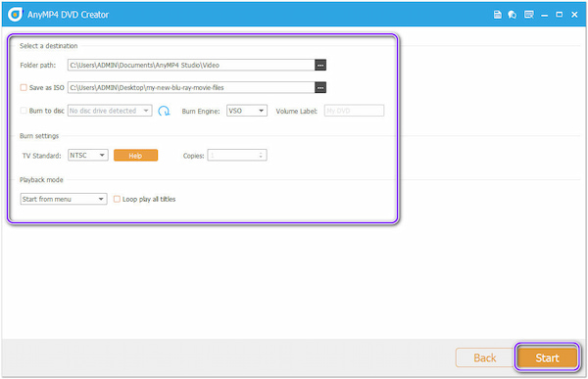Browse for Folder path using ellipsis button

coord(320,65)
